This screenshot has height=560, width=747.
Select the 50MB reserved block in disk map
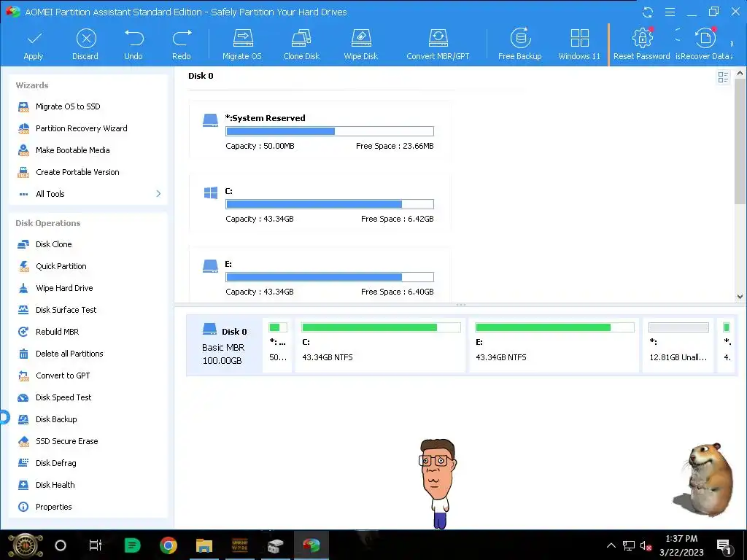click(x=278, y=345)
